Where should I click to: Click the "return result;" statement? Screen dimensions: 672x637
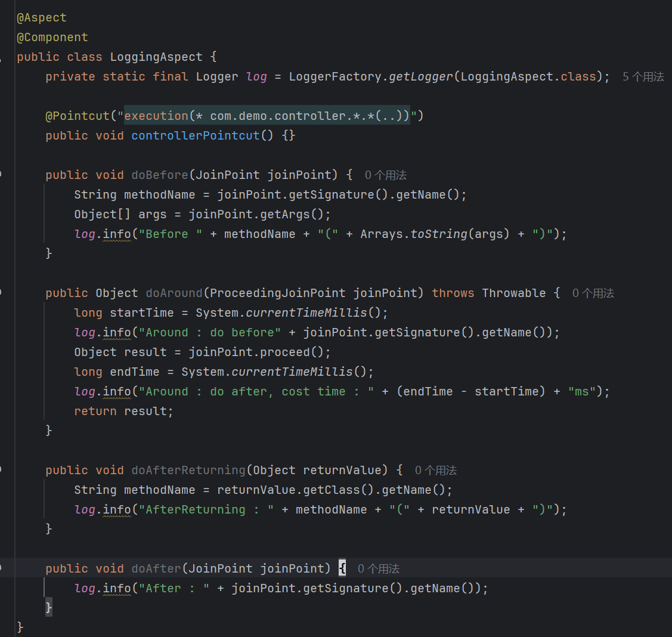(123, 412)
